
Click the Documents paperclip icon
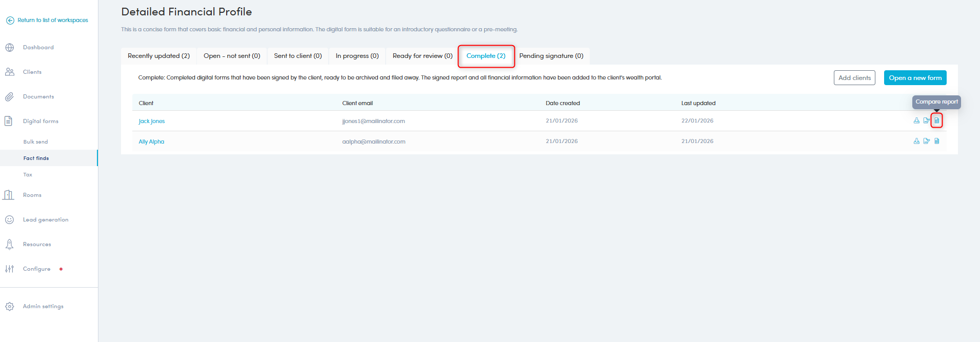(9, 97)
